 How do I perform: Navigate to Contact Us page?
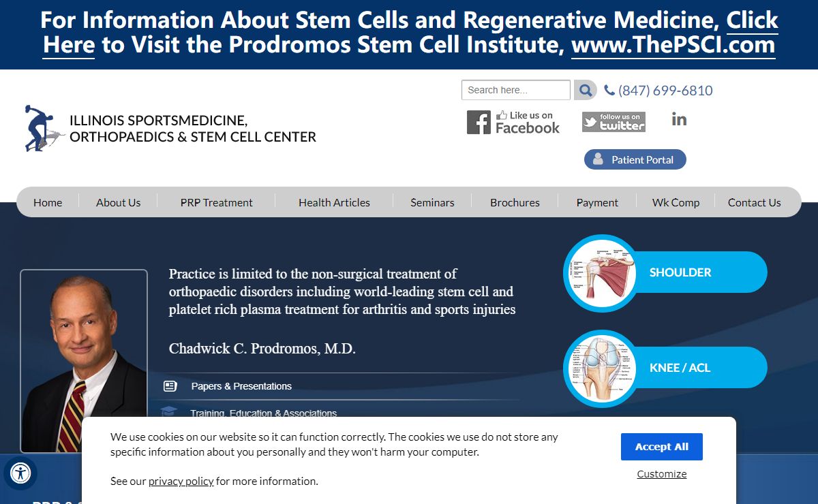click(x=754, y=202)
